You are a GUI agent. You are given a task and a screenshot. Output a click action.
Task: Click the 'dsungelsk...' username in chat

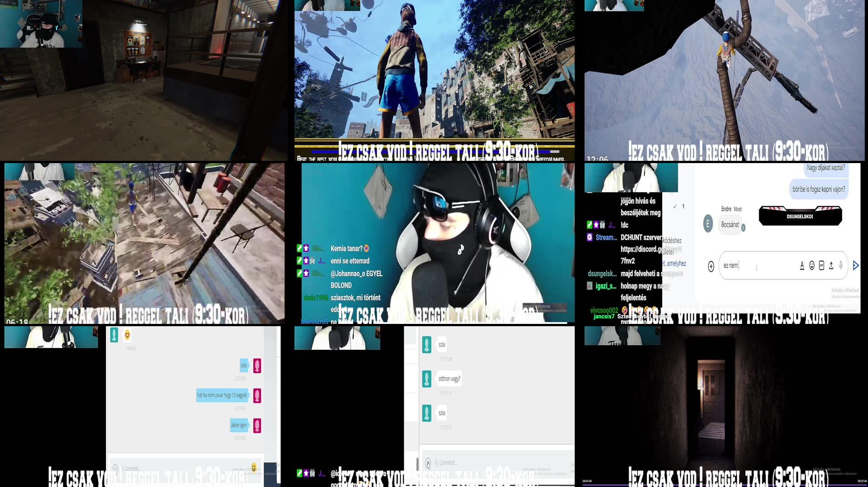pos(602,274)
